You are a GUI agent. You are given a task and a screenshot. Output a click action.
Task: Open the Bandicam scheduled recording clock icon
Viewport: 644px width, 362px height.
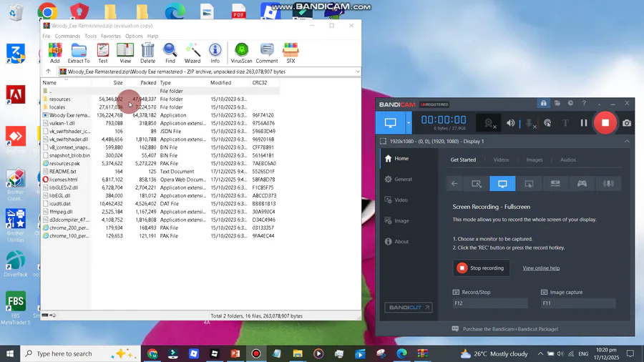click(x=570, y=103)
